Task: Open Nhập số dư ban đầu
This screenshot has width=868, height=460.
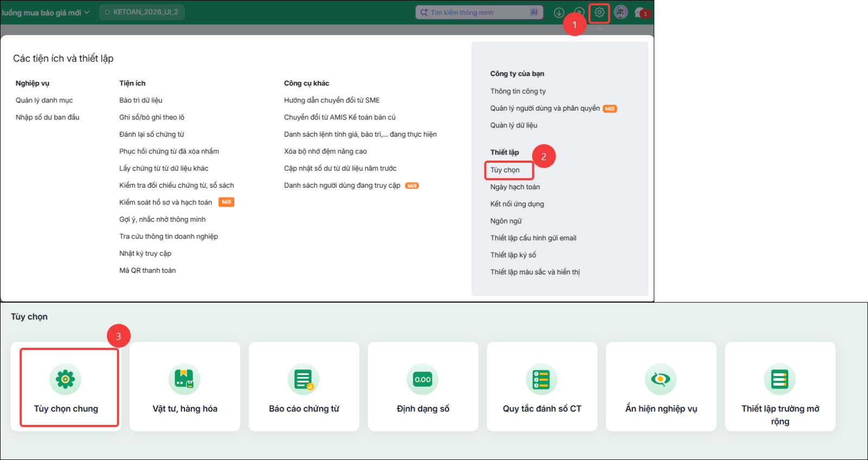Action: [x=47, y=117]
